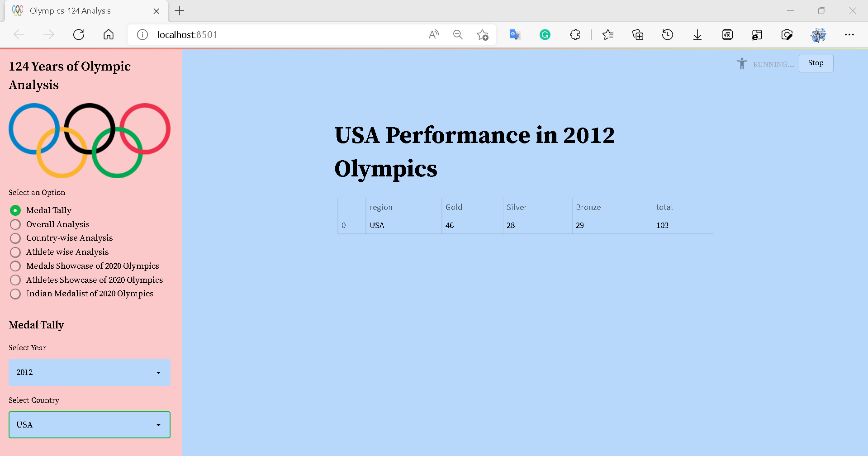Stop the running Streamlit script
This screenshot has width=868, height=456.
point(816,63)
